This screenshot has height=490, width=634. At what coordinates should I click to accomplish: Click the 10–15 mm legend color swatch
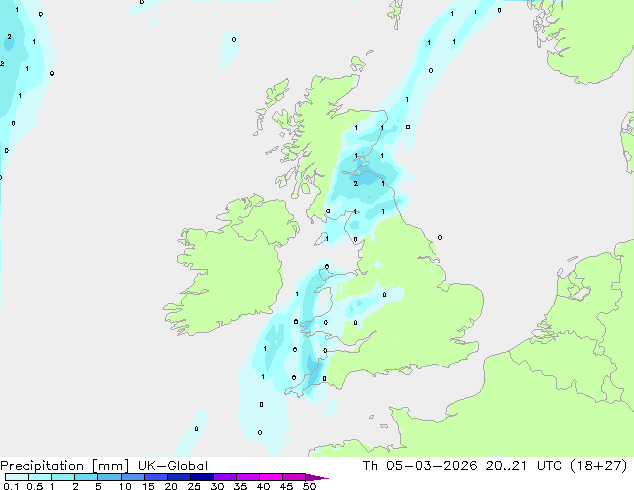tap(133, 477)
